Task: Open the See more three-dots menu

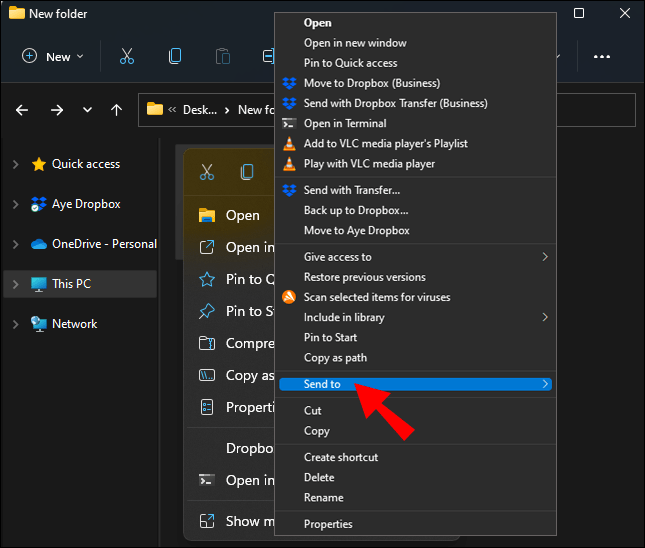Action: [602, 57]
